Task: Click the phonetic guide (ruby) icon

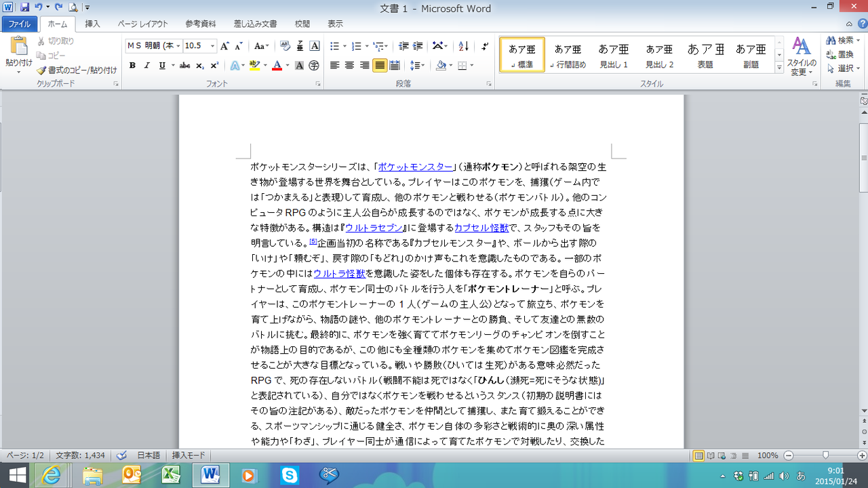Action: tap(300, 46)
